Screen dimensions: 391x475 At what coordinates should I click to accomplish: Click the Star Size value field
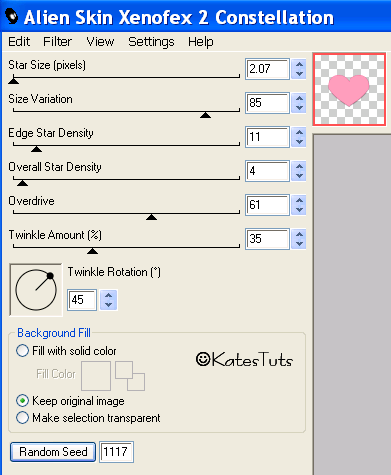(267, 69)
